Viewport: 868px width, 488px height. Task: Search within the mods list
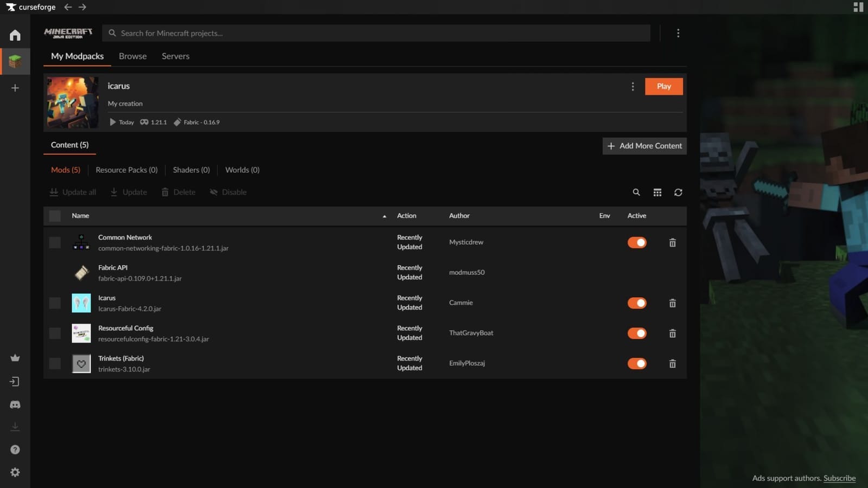pyautogui.click(x=636, y=192)
